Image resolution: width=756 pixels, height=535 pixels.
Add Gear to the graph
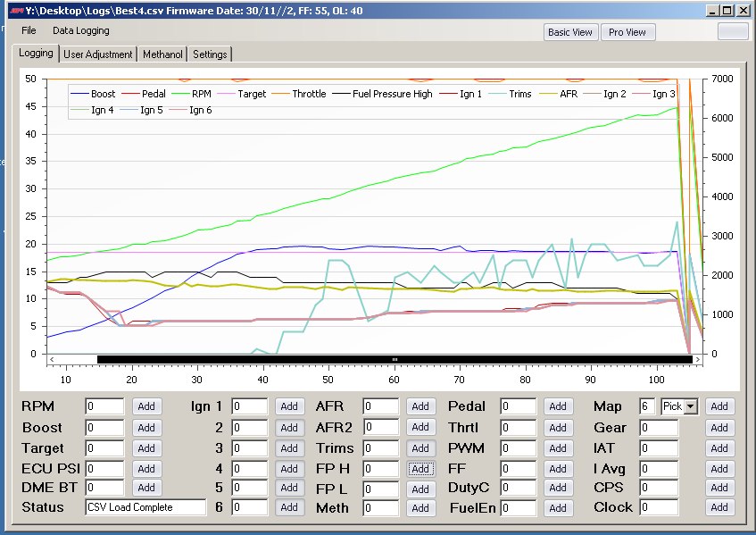[719, 428]
